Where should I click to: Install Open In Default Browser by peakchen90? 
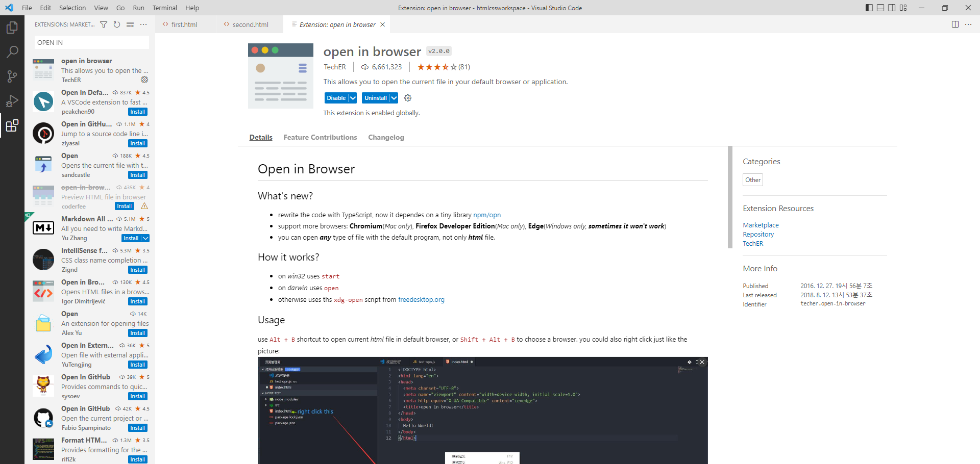point(138,112)
